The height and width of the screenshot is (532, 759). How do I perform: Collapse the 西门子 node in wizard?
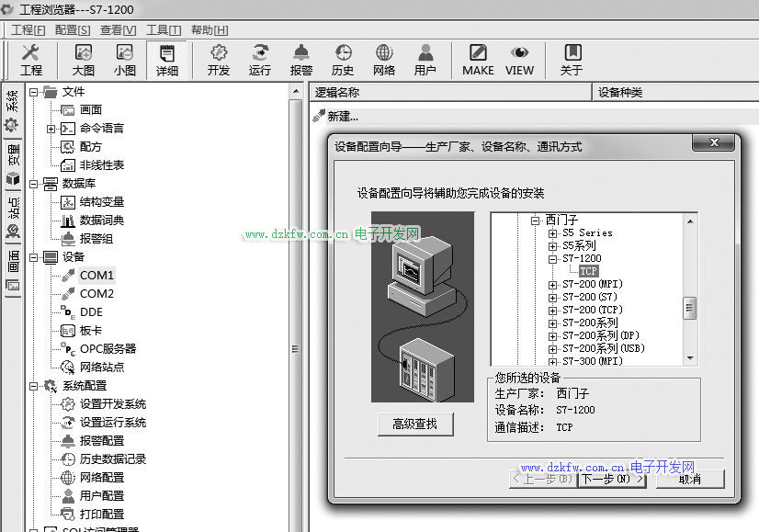tap(535, 221)
